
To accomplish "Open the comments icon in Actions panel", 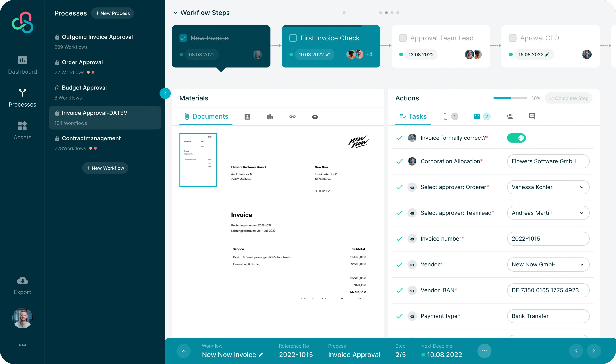I will coord(532,116).
